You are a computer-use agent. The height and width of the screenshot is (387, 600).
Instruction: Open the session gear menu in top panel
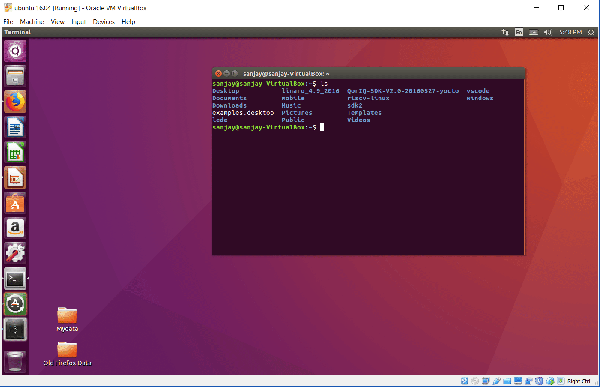tap(591, 32)
